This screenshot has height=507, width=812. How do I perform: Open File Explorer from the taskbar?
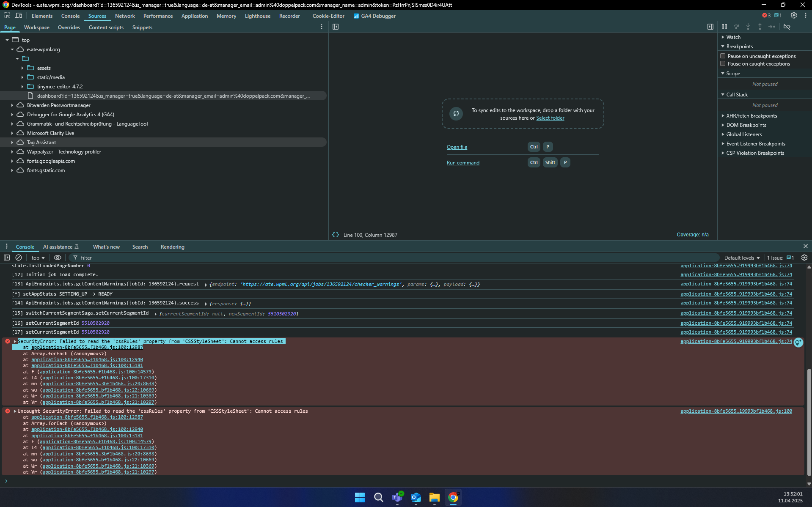434,498
